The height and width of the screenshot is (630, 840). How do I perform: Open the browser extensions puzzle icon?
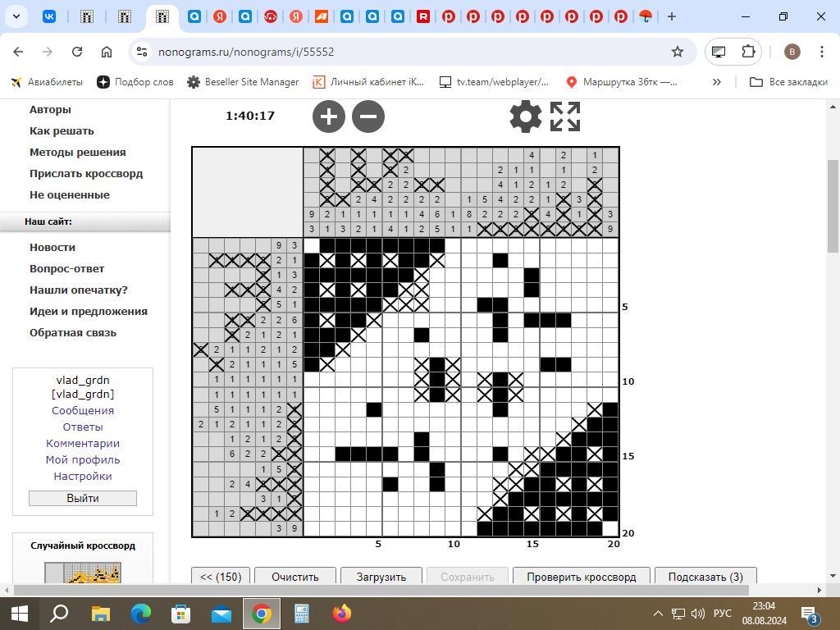pyautogui.click(x=748, y=52)
